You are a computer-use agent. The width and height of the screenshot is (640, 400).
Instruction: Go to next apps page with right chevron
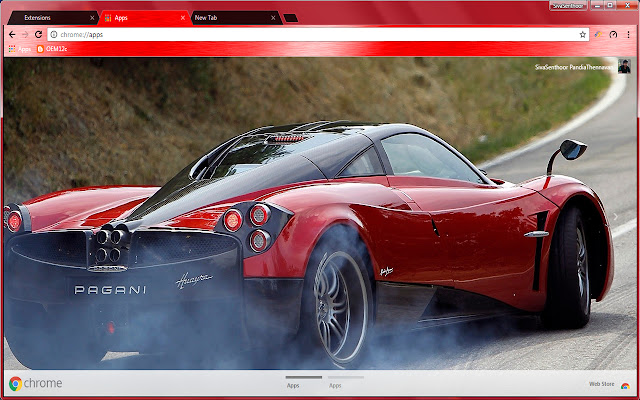(616, 217)
